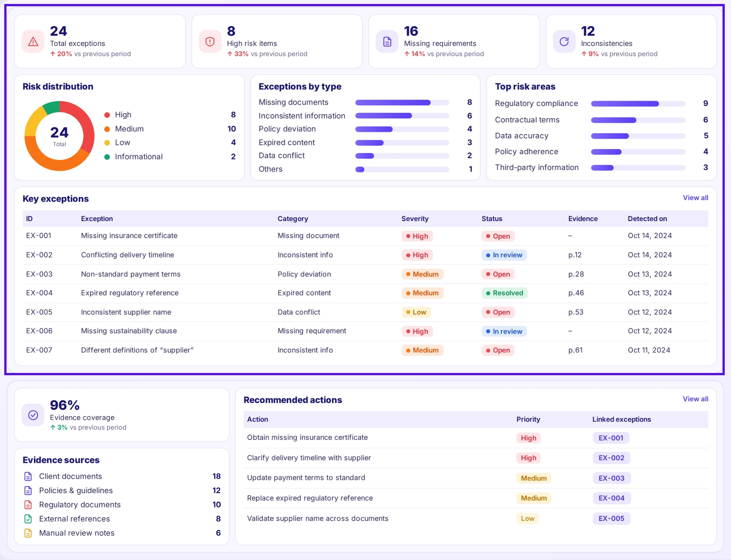Click the EX-005 linked exception chip
Image resolution: width=731 pixels, height=560 pixels.
tap(611, 519)
